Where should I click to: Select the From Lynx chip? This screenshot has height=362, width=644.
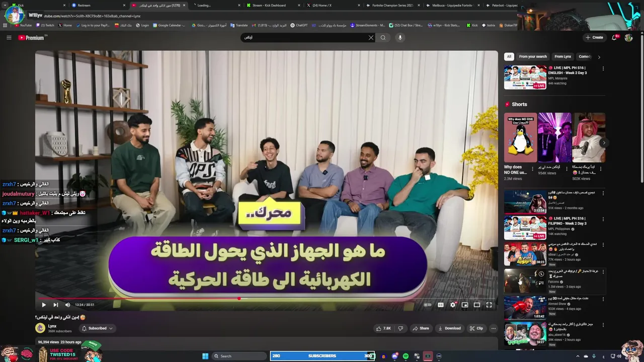[562, 57]
